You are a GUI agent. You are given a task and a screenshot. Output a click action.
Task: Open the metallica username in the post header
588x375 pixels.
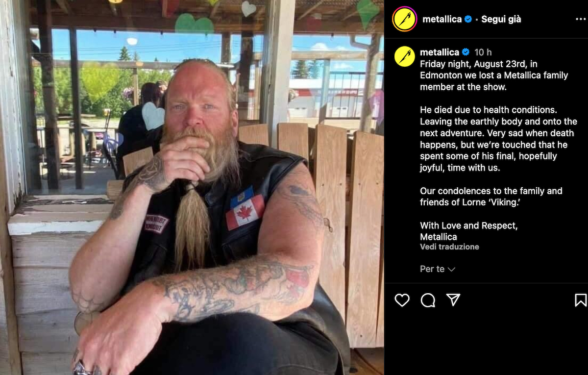[x=442, y=19]
